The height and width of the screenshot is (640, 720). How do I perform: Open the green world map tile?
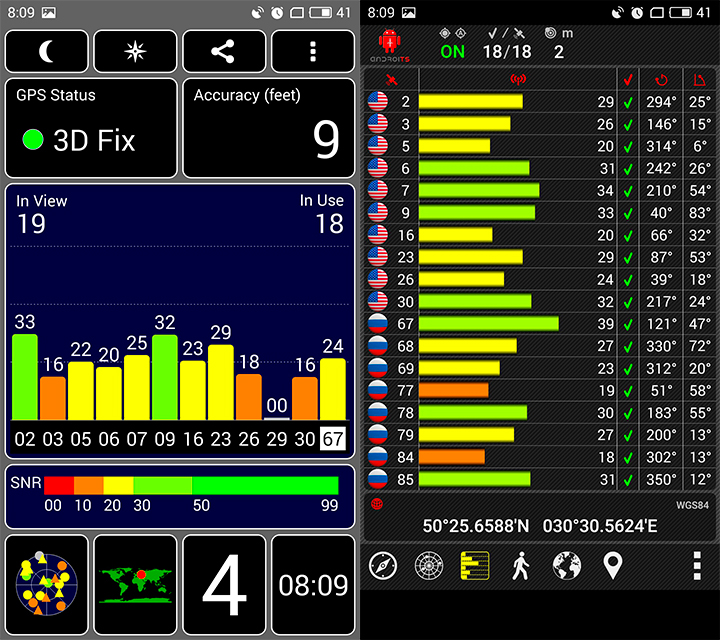(x=135, y=585)
